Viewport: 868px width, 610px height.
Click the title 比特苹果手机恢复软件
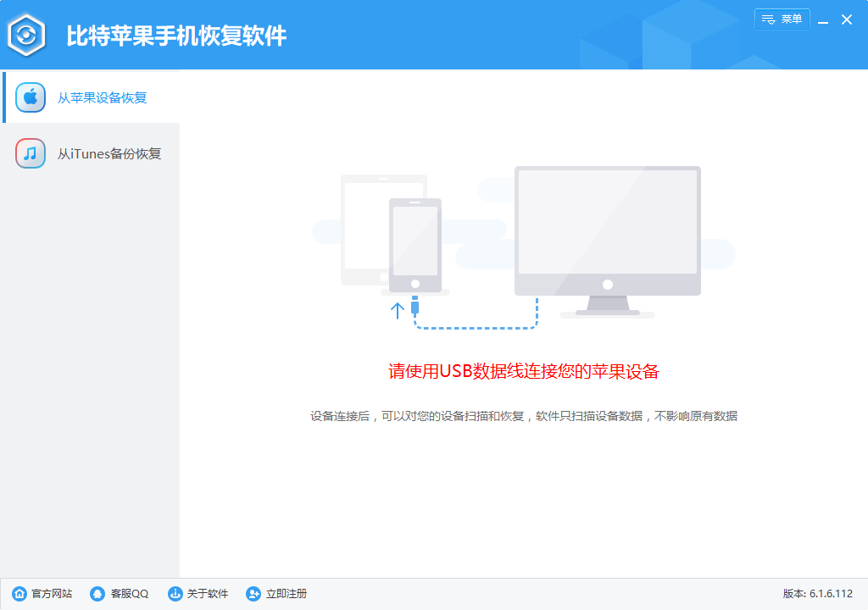[x=176, y=36]
